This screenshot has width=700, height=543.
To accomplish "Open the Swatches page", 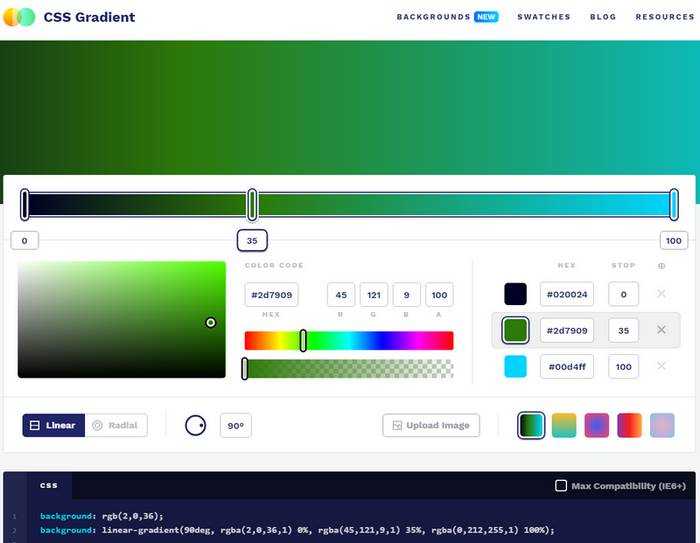I will [x=544, y=17].
